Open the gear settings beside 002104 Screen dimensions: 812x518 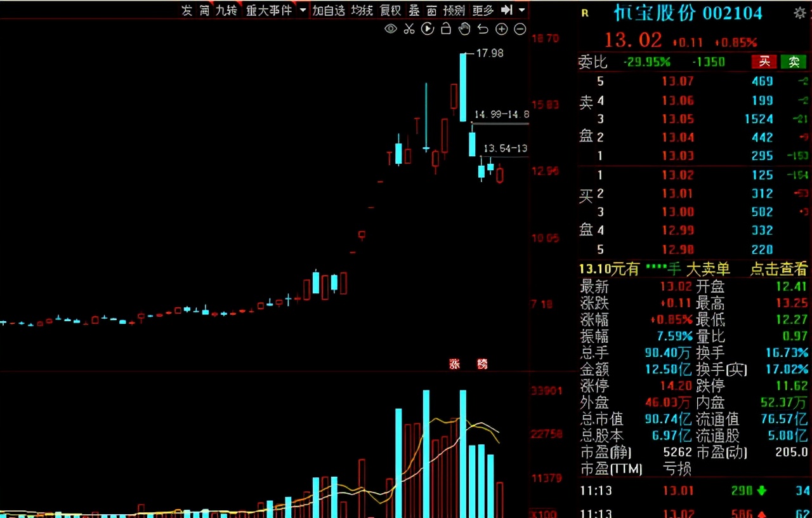799,13
